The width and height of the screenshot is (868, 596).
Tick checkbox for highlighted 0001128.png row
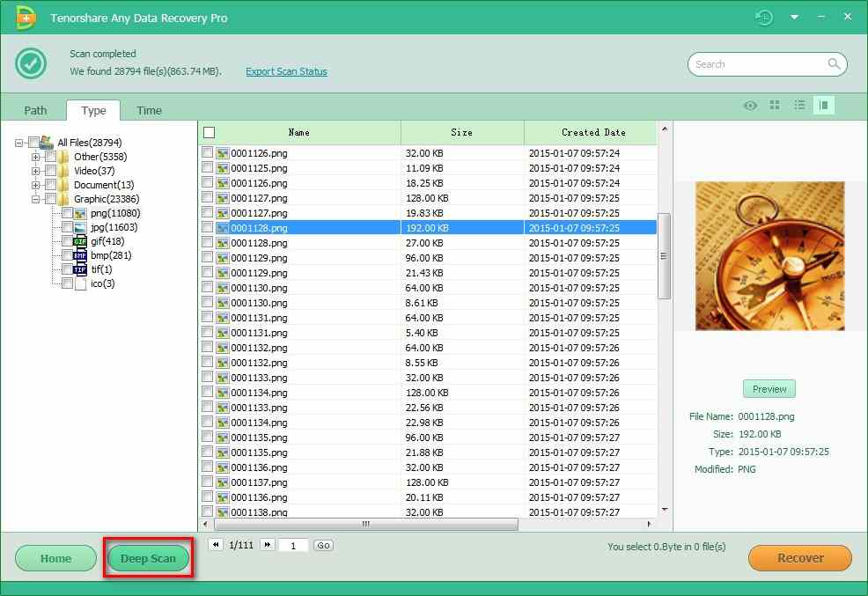pos(208,227)
